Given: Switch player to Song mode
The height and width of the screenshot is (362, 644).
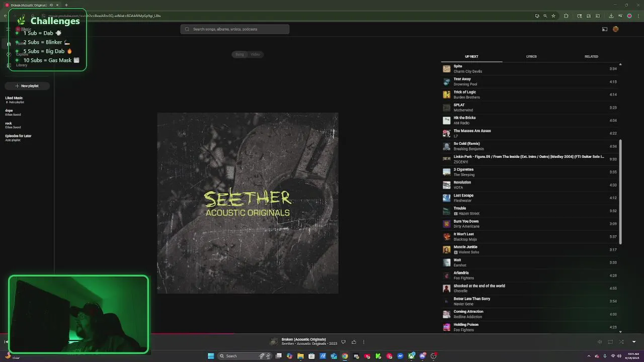Looking at the screenshot, I should tap(239, 54).
